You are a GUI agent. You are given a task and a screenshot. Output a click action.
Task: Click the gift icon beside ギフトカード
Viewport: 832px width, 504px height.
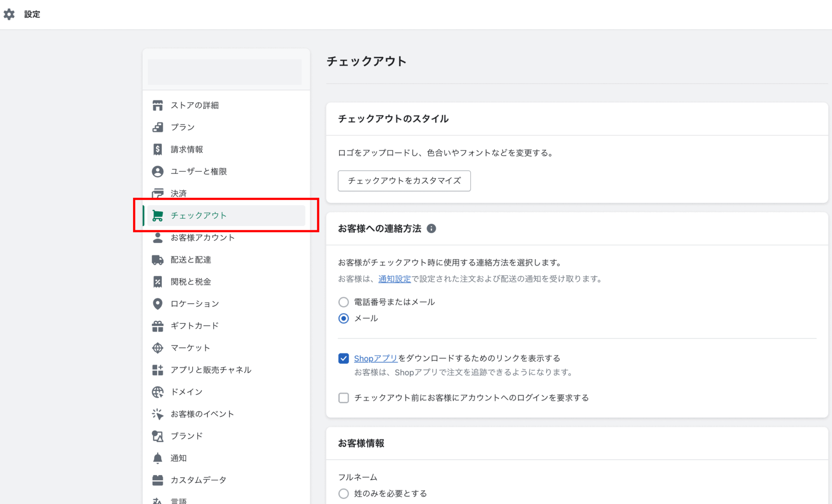tap(158, 326)
